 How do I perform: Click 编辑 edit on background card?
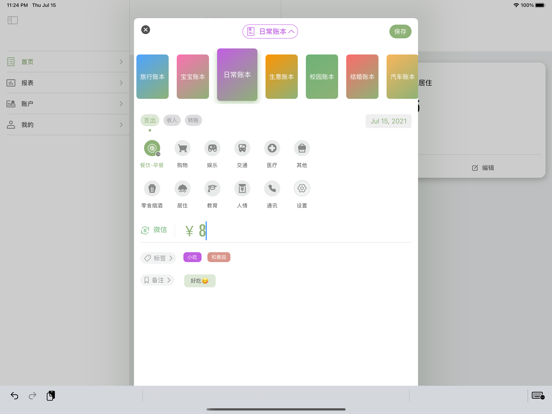(483, 168)
